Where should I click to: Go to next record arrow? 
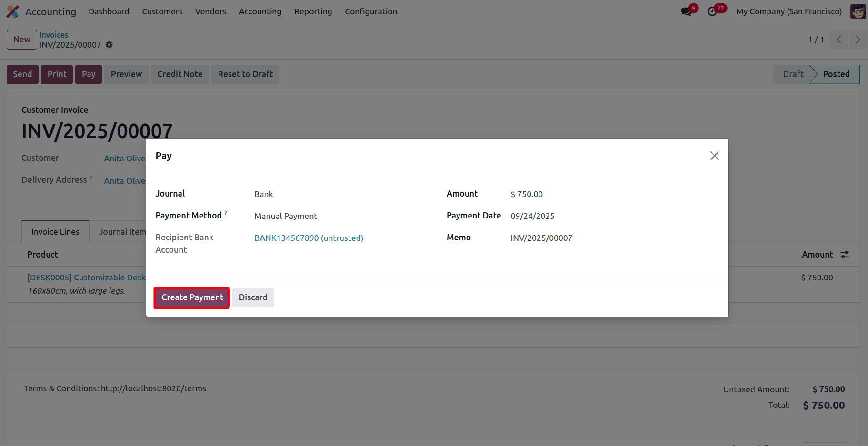tap(858, 40)
